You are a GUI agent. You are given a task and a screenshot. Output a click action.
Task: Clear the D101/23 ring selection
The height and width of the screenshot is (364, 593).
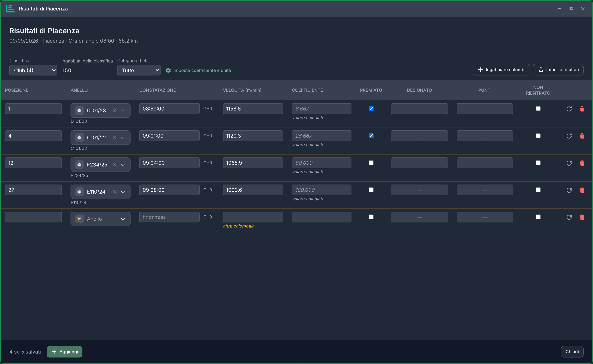tap(115, 110)
